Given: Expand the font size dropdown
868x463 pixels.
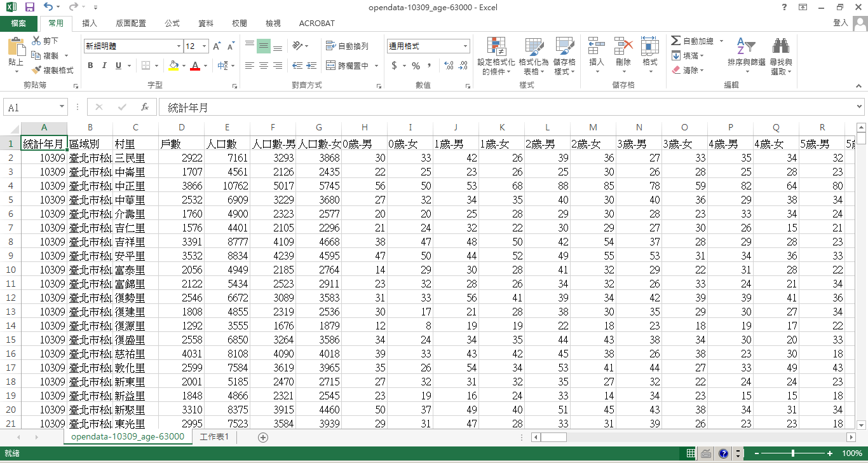Looking at the screenshot, I should [x=204, y=46].
